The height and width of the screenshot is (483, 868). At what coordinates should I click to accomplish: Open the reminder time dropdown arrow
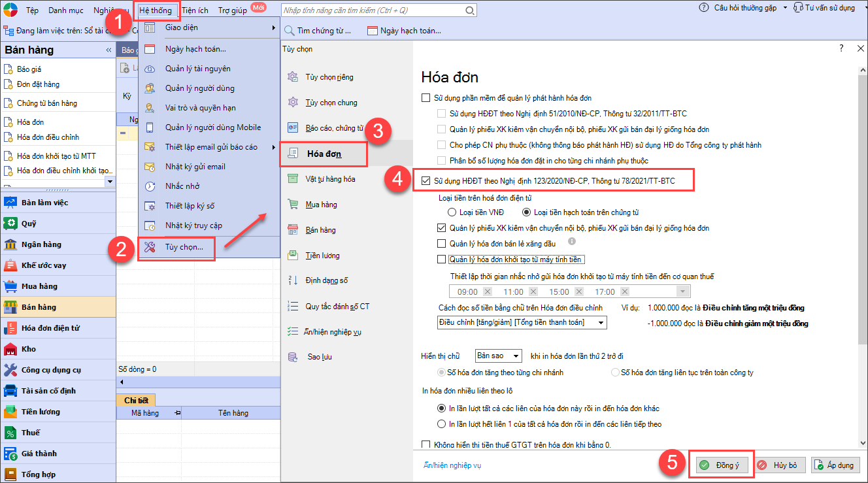tap(684, 291)
